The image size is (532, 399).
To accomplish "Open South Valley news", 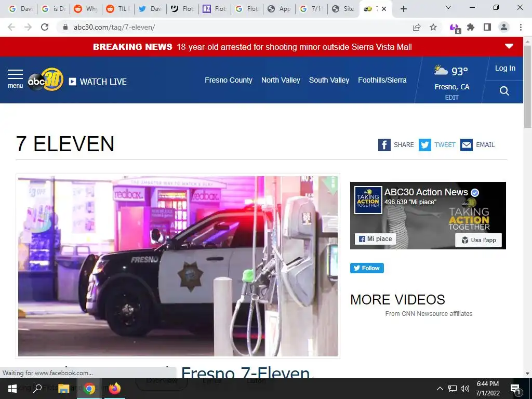I will tap(329, 80).
